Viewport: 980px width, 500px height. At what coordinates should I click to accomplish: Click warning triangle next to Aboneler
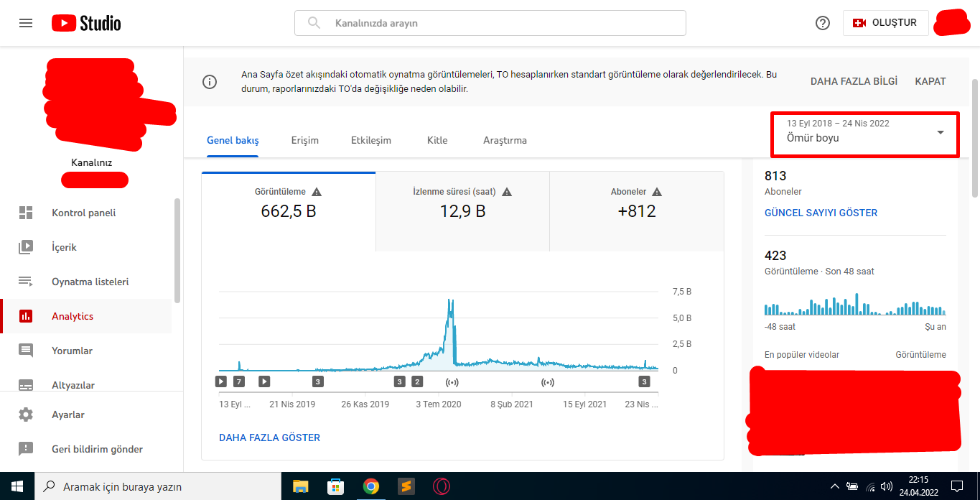(x=657, y=192)
